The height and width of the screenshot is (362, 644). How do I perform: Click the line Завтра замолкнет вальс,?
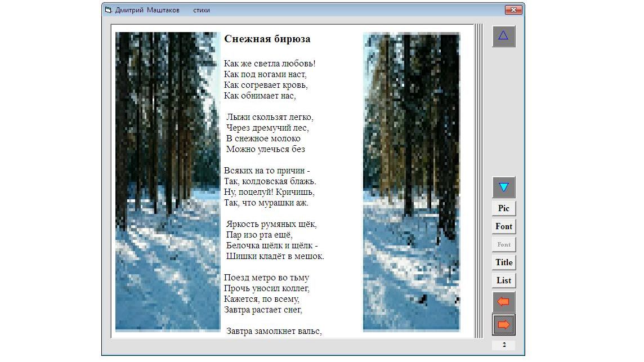coord(274,331)
